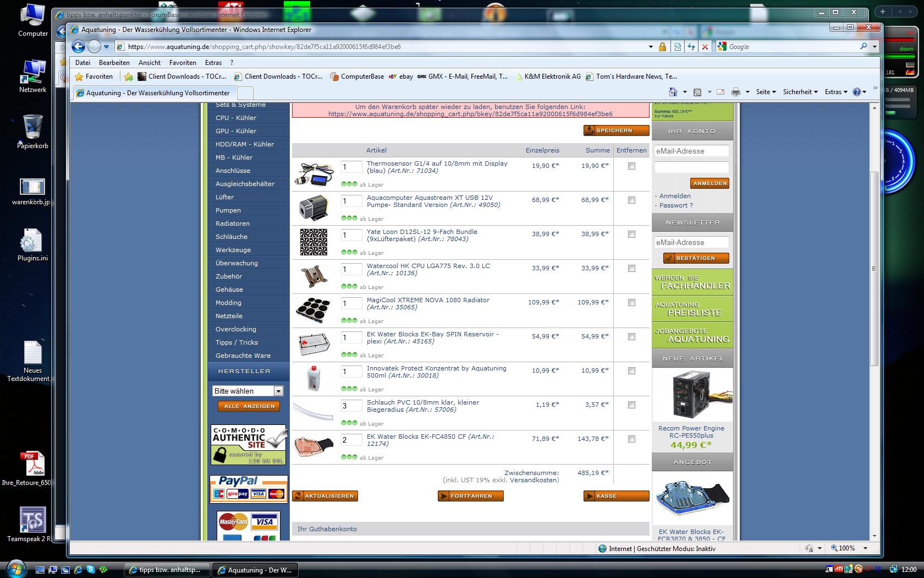This screenshot has width=924, height=578.
Task: Click the 'tipps bzw. anhaltsp...' taskbar button
Action: pyautogui.click(x=168, y=570)
